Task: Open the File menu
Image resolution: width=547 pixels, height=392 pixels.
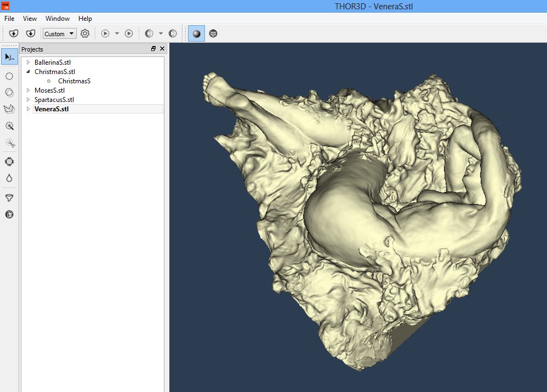Action: tap(9, 19)
